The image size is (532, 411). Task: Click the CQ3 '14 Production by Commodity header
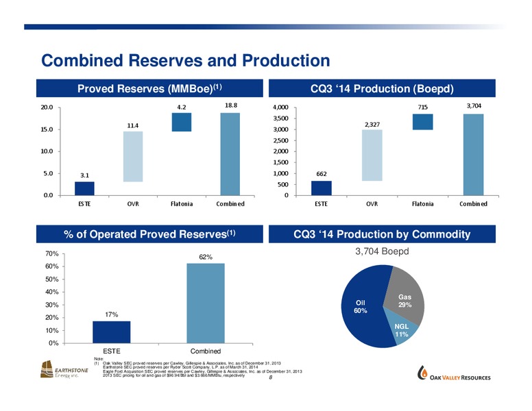click(x=382, y=234)
